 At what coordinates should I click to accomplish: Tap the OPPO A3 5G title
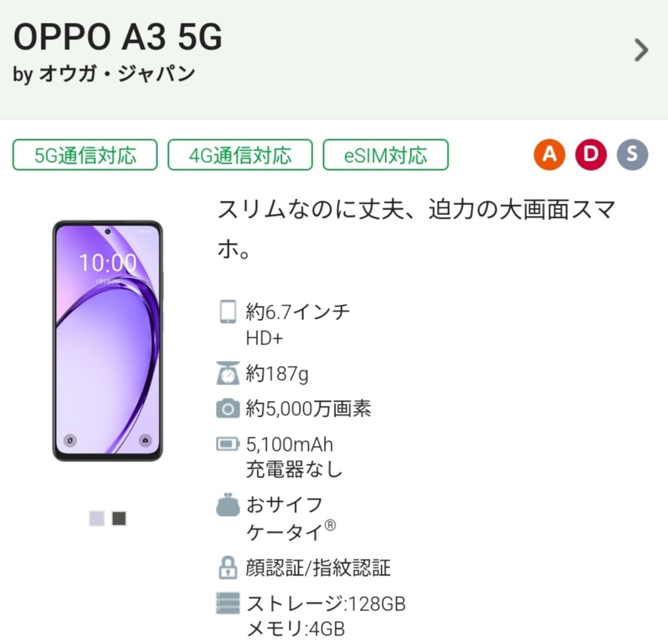118,36
